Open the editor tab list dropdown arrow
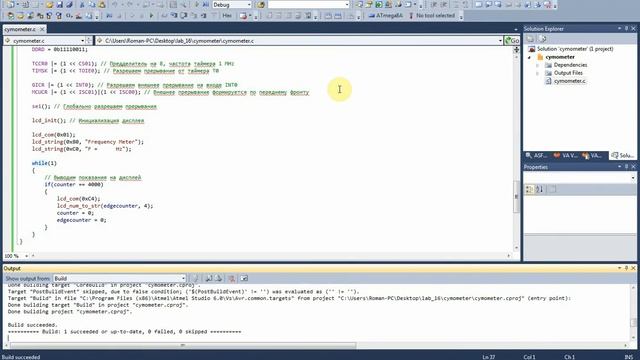640x360 pixels. [x=516, y=29]
